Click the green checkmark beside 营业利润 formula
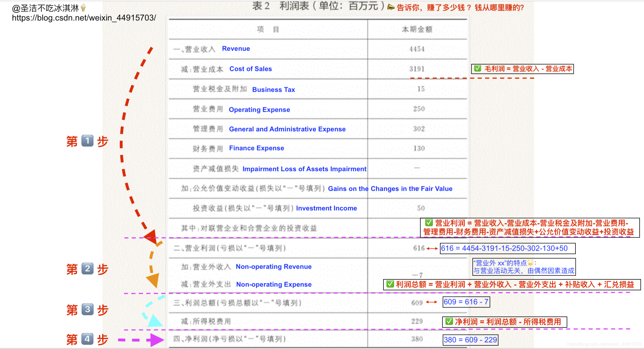Viewport: 644px width, 349px height. pyautogui.click(x=429, y=223)
